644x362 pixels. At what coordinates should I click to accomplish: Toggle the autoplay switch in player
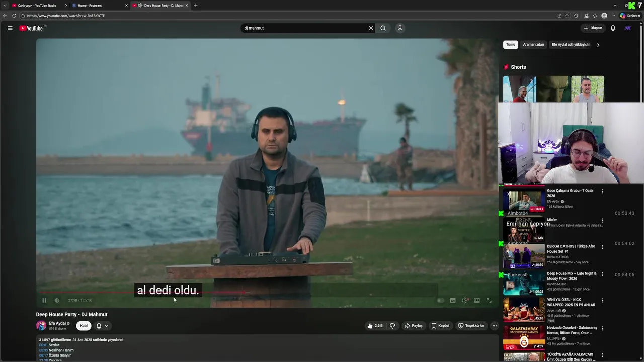click(441, 300)
